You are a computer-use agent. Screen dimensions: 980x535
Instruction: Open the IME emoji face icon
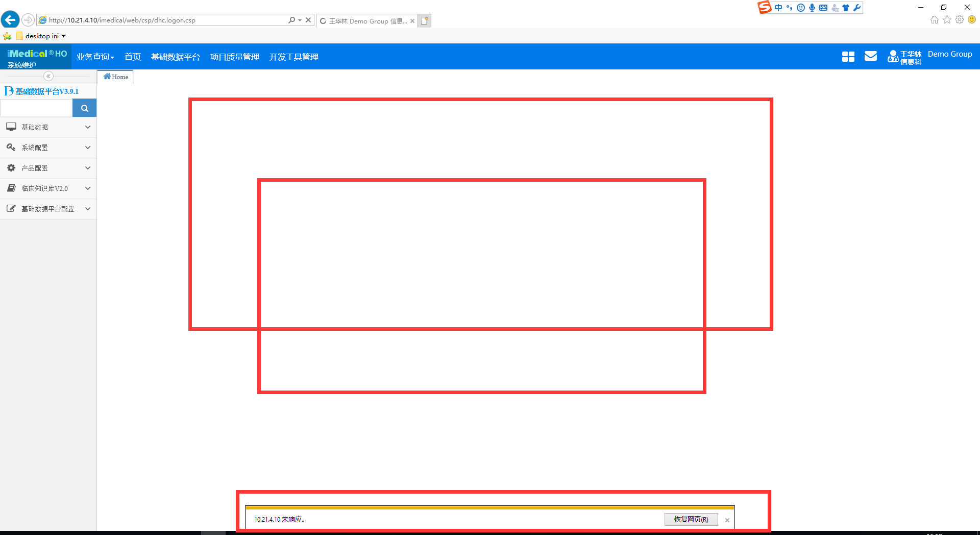pyautogui.click(x=801, y=7)
